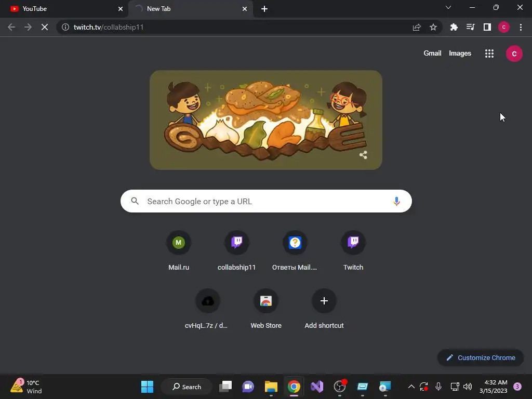Add a new shortcut

click(324, 309)
